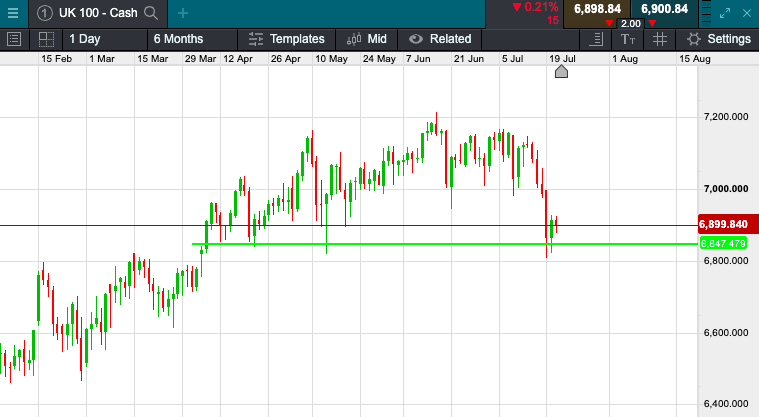Open the list panel icon in toolbar
Screen dimensions: 759x417
point(14,39)
